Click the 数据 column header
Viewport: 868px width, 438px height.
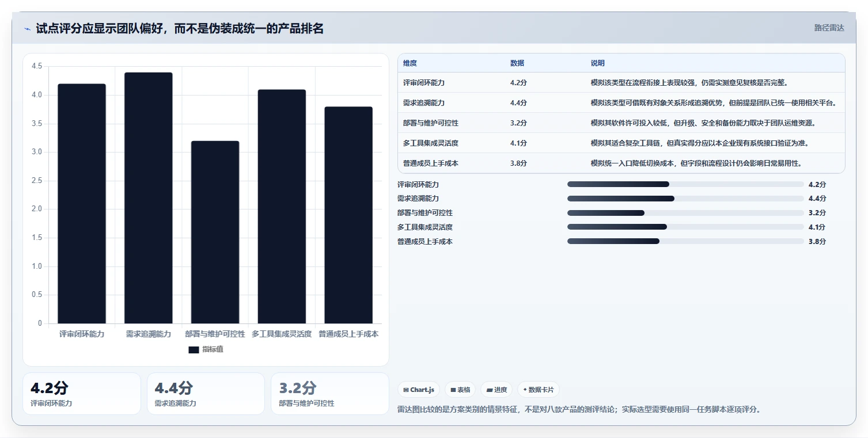[517, 63]
